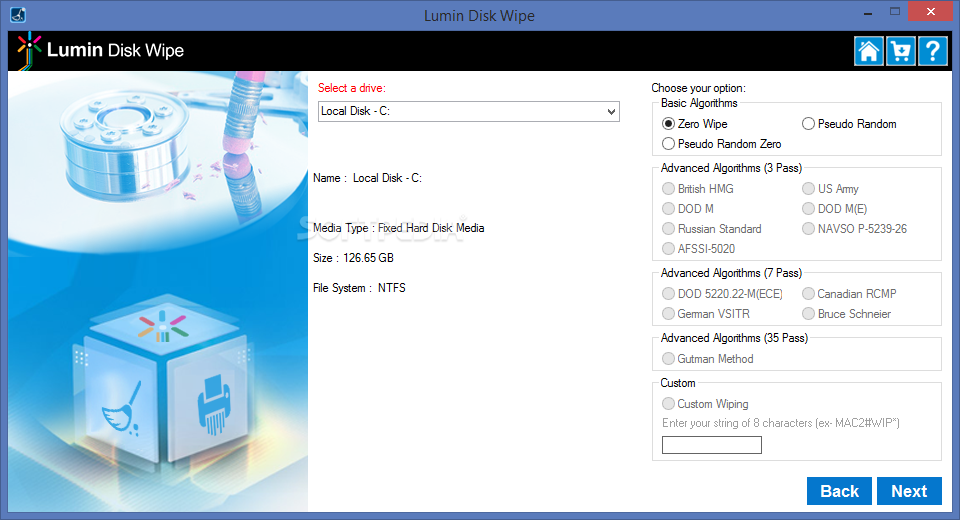Choose DOD 5220.22-M(ECE) option

pyautogui.click(x=722, y=294)
